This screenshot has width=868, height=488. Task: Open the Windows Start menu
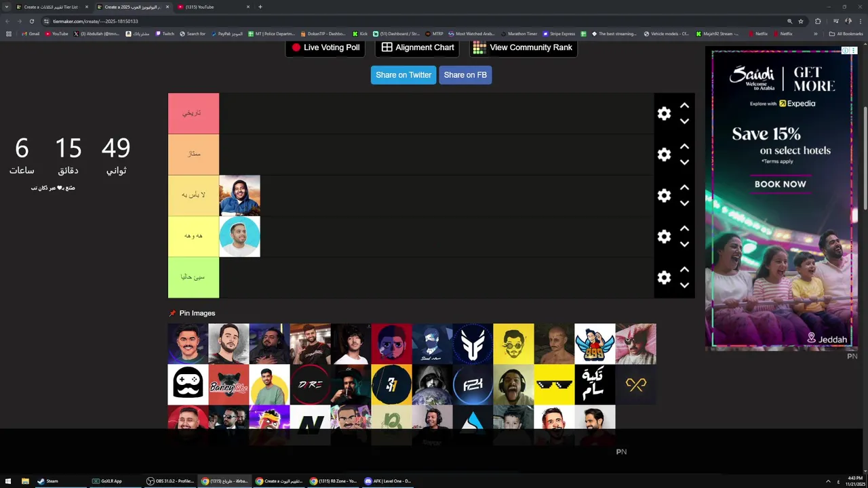coord(7,481)
